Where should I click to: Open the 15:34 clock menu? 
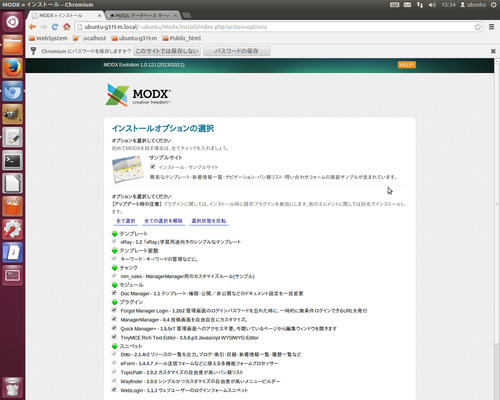tap(448, 5)
